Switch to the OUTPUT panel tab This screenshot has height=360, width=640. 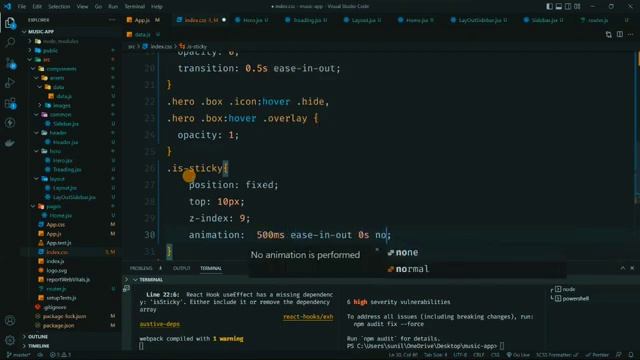tap(182, 268)
